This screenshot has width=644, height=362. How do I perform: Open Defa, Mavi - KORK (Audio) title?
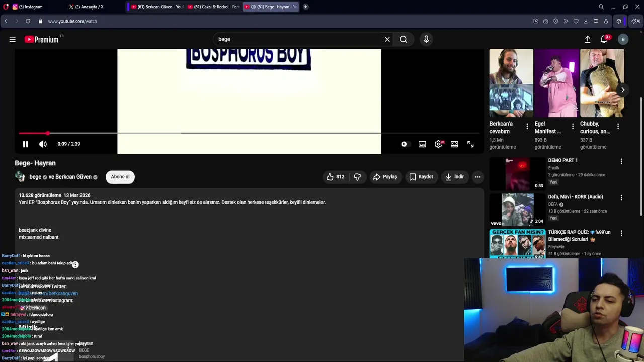click(576, 197)
